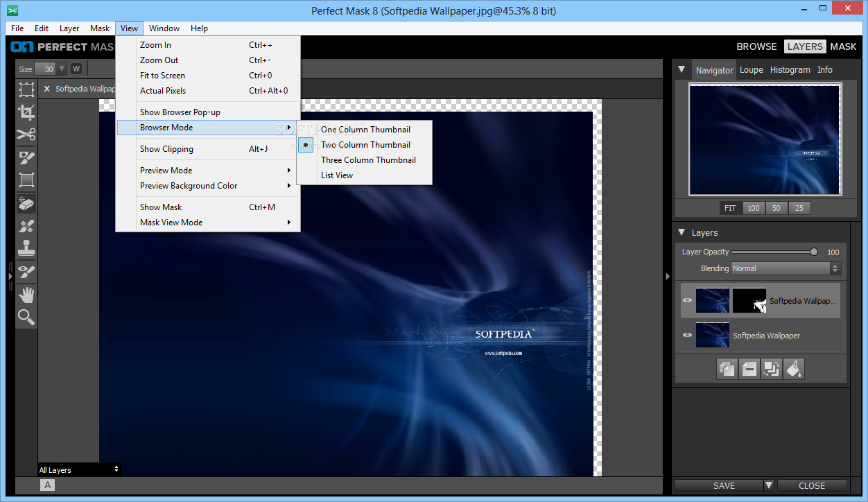Switch to the BROWSE module
The width and height of the screenshot is (868, 502).
click(756, 46)
